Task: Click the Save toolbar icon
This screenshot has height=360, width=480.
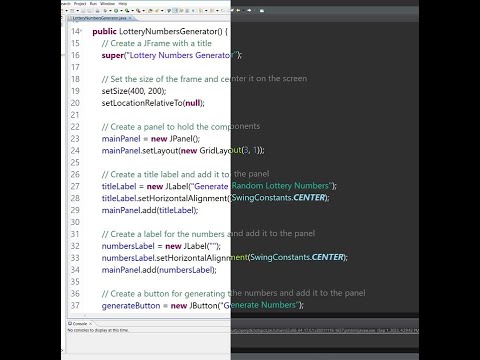Action: point(83,11)
